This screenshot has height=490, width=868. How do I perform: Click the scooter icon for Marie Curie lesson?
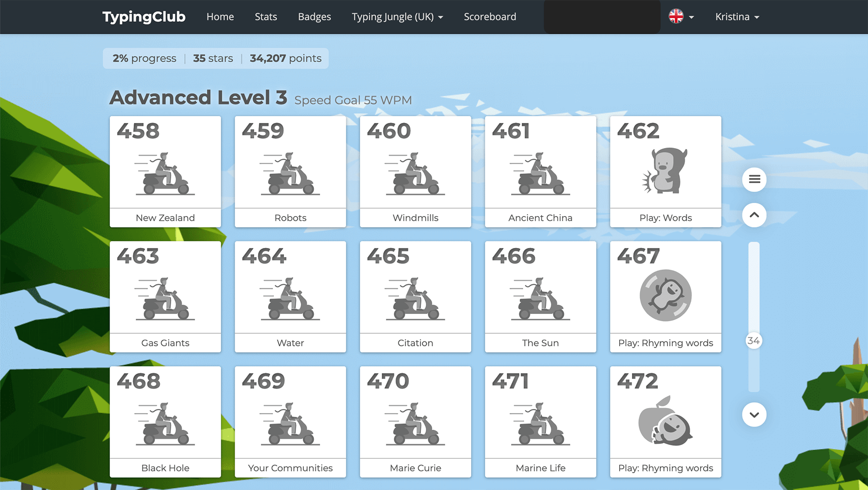tap(415, 423)
